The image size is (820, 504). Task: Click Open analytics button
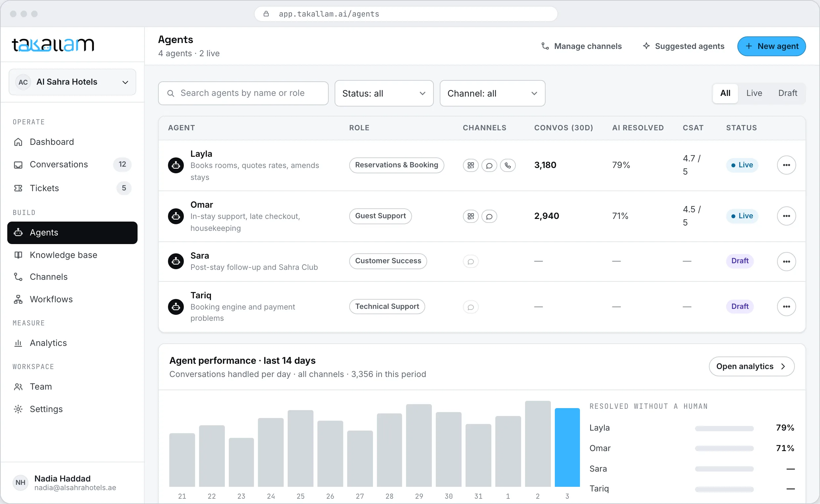[x=751, y=367]
